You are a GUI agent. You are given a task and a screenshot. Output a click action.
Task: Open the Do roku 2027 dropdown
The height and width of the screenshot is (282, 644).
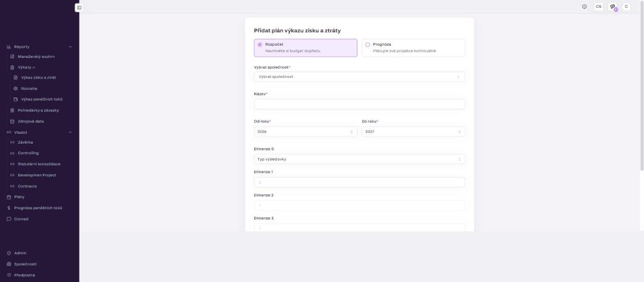(413, 132)
